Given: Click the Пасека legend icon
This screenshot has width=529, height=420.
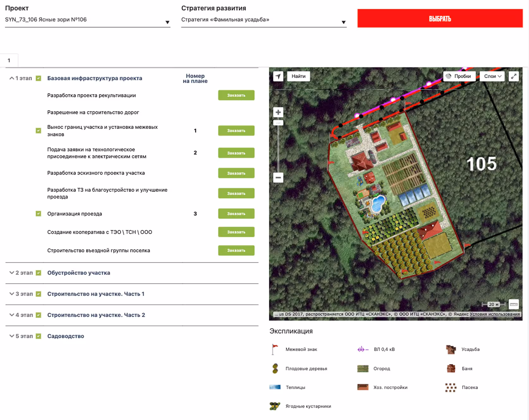Looking at the screenshot, I should (451, 387).
